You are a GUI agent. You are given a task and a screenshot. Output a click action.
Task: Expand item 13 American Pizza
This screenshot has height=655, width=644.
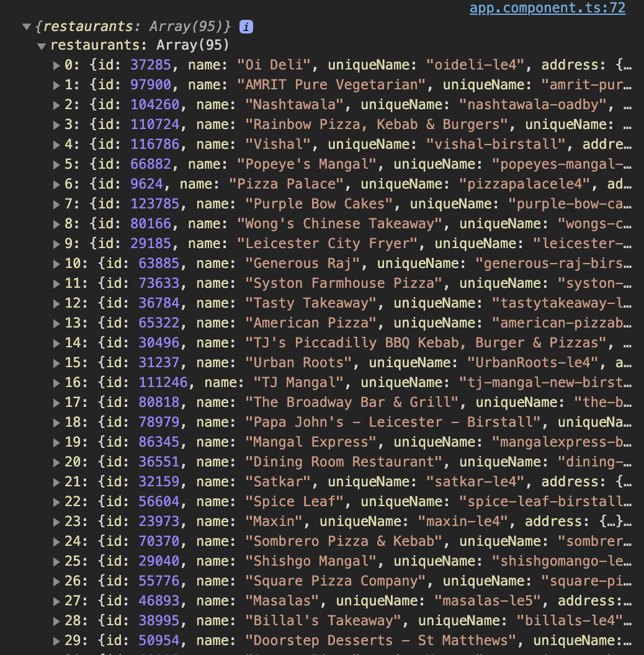pyautogui.click(x=56, y=323)
